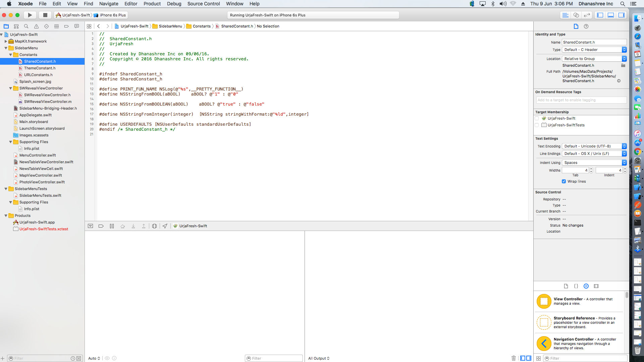Image resolution: width=644 pixels, height=362 pixels.
Task: Open the Test navigator
Action: pos(46,26)
